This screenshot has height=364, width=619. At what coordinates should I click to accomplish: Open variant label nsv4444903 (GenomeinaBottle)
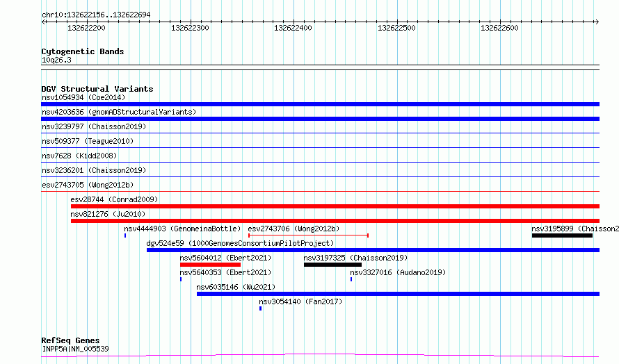click(182, 229)
